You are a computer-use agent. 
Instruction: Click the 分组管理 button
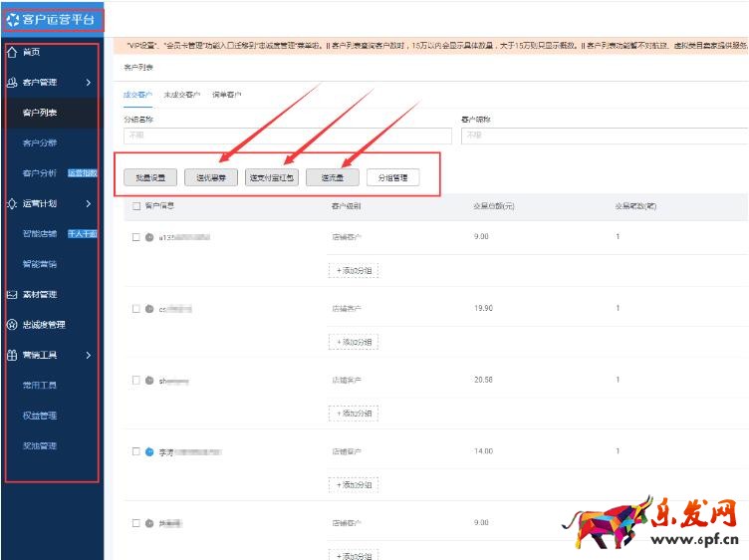393,177
